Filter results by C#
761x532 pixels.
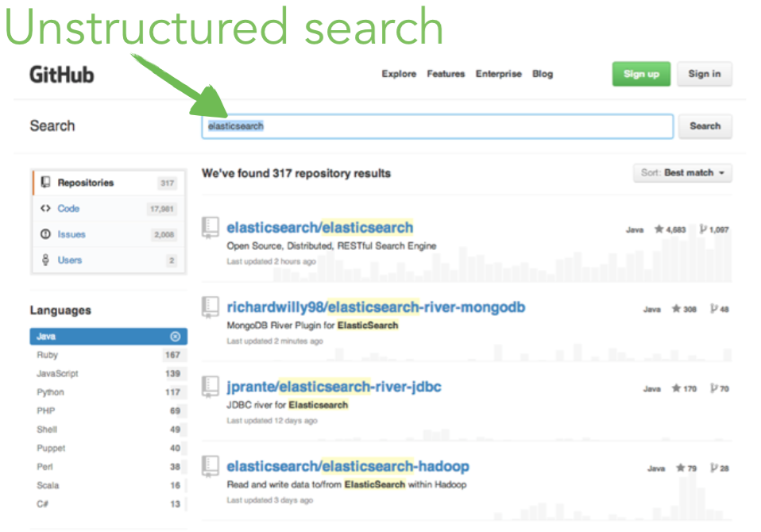[109, 504]
